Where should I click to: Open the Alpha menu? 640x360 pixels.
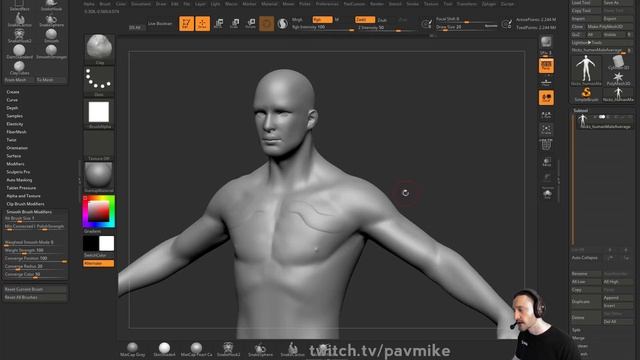tap(89, 4)
